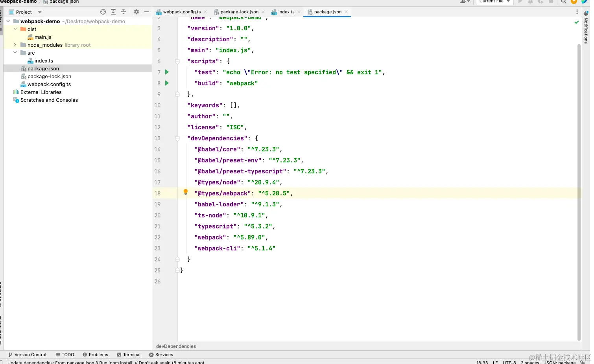Click the "typescript" key on line 21

pyautogui.click(x=216, y=226)
